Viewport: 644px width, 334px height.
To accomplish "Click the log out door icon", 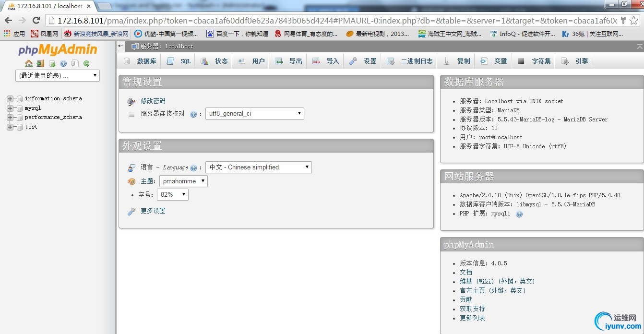I will [40, 63].
